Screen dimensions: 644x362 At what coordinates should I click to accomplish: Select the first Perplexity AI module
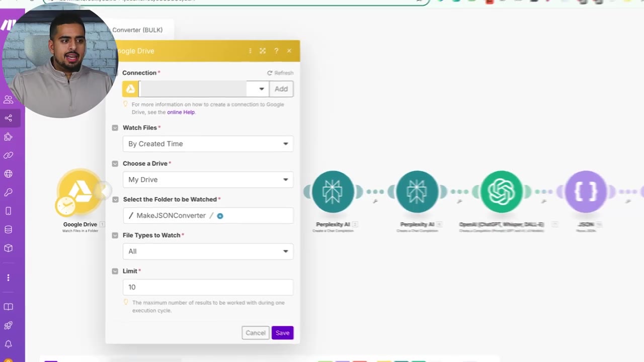pyautogui.click(x=333, y=192)
